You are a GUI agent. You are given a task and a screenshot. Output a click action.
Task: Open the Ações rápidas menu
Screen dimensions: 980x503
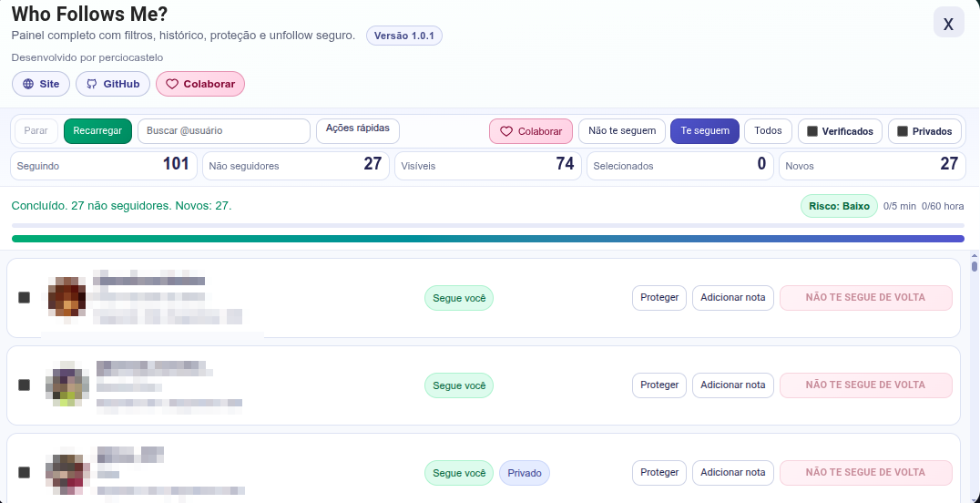pyautogui.click(x=358, y=129)
